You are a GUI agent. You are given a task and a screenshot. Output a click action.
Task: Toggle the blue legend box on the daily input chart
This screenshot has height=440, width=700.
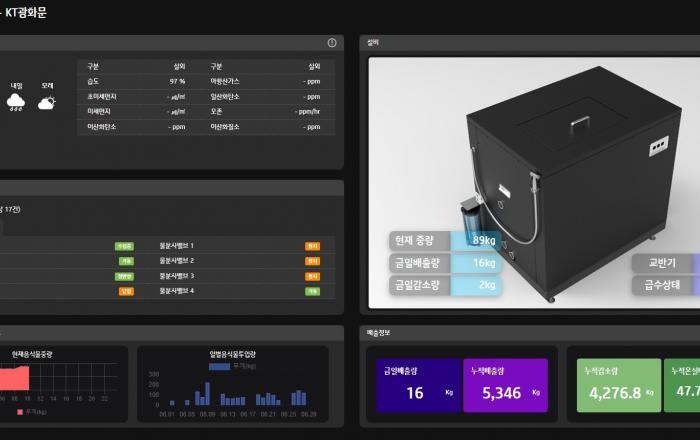(219, 367)
